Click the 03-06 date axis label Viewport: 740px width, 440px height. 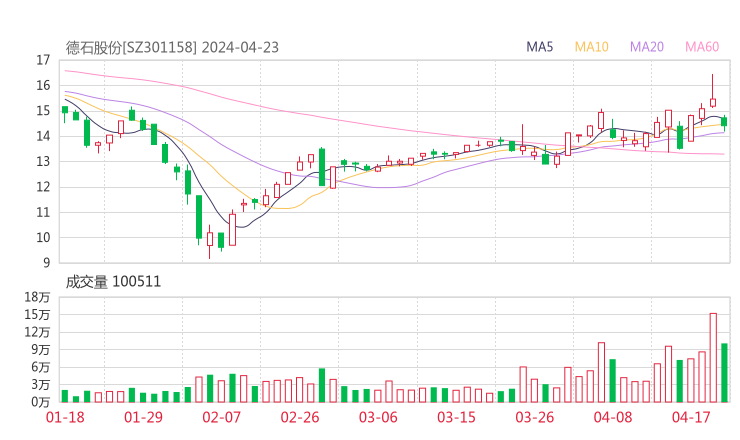pyautogui.click(x=378, y=417)
